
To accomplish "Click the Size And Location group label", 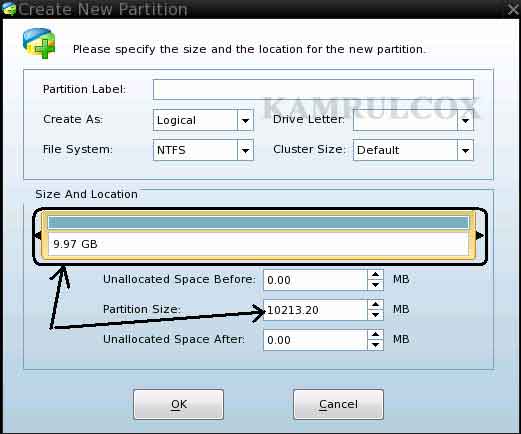I will tap(86, 194).
